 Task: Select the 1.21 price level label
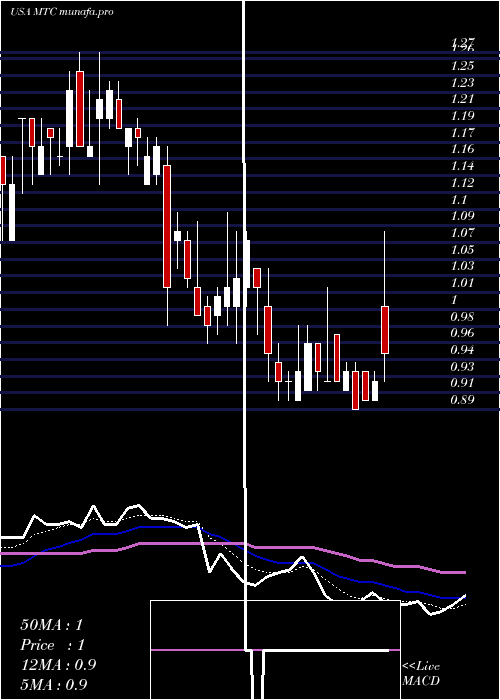462,99
